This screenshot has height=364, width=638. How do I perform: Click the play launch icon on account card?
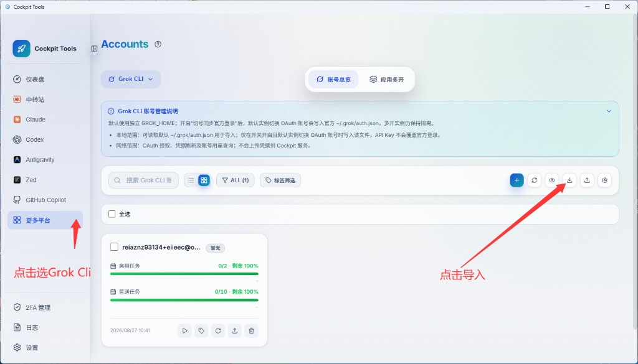pyautogui.click(x=184, y=330)
